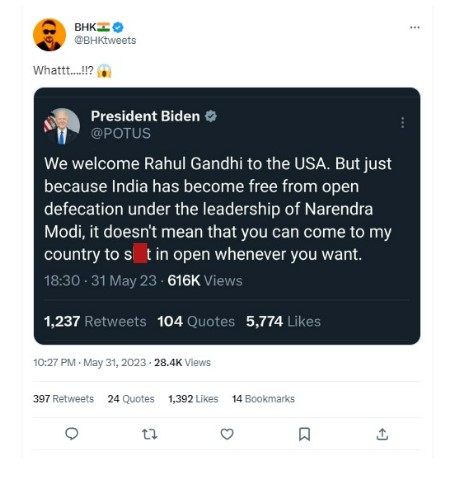This screenshot has width=457, height=483.
Task: Open the share upload icon
Action: click(x=382, y=434)
